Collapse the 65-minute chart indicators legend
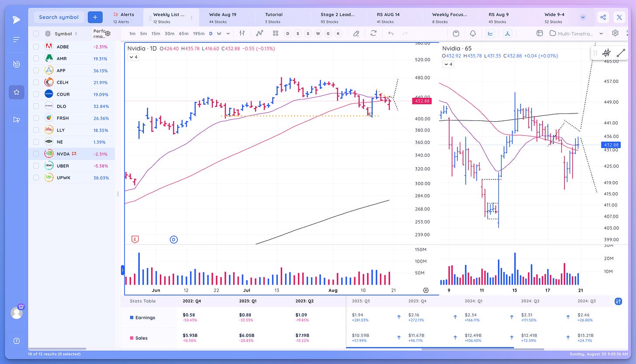Viewport: 636px width, 364px height. pyautogui.click(x=448, y=64)
